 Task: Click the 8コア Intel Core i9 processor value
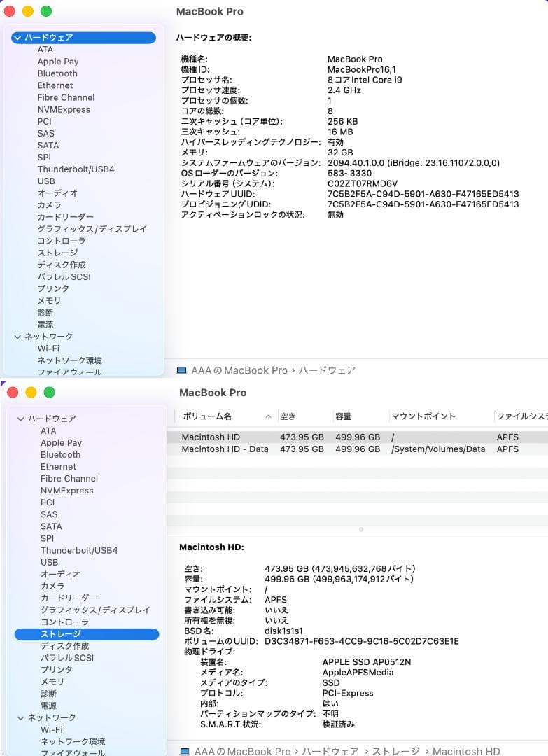[x=365, y=80]
